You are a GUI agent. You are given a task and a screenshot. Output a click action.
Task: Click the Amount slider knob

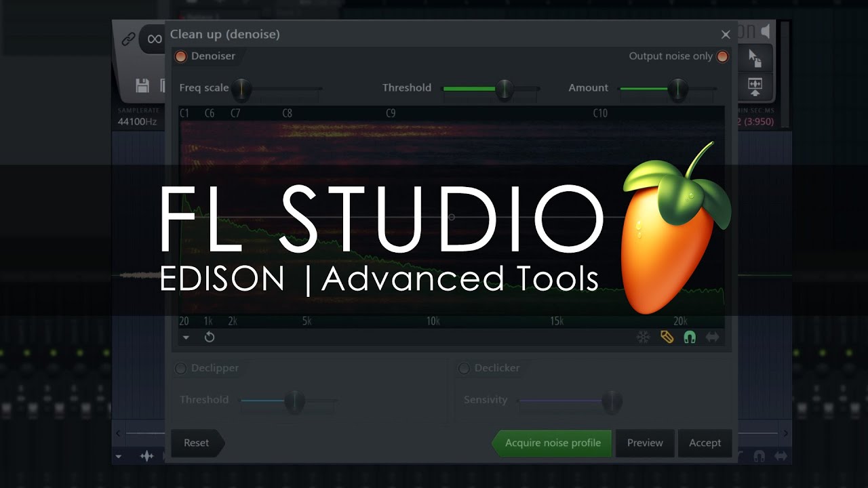point(677,89)
